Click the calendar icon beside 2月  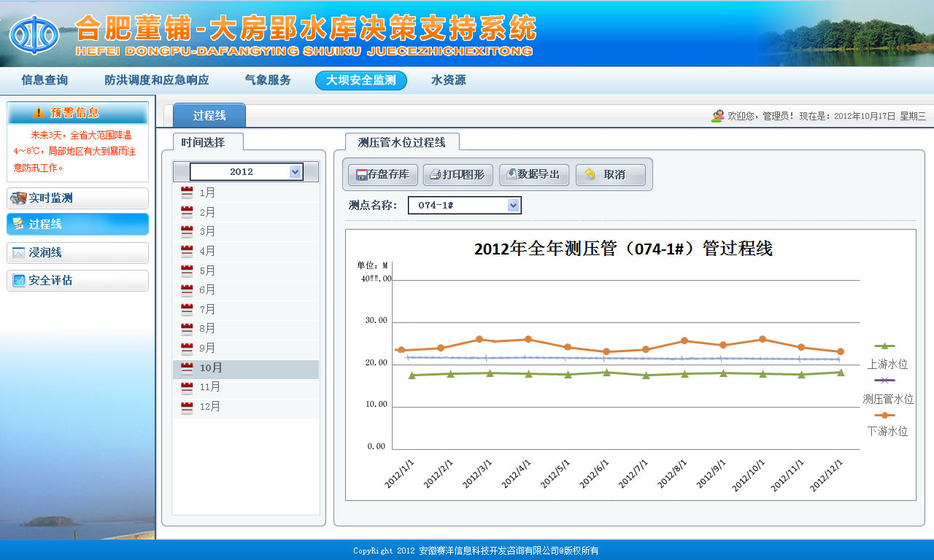tap(187, 212)
